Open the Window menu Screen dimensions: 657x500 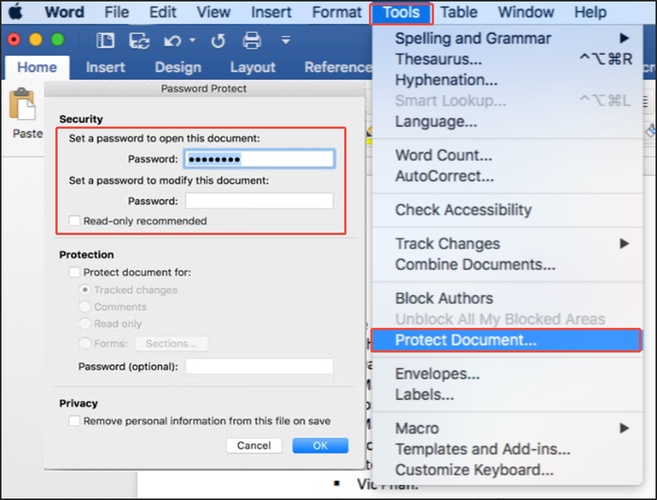point(526,12)
